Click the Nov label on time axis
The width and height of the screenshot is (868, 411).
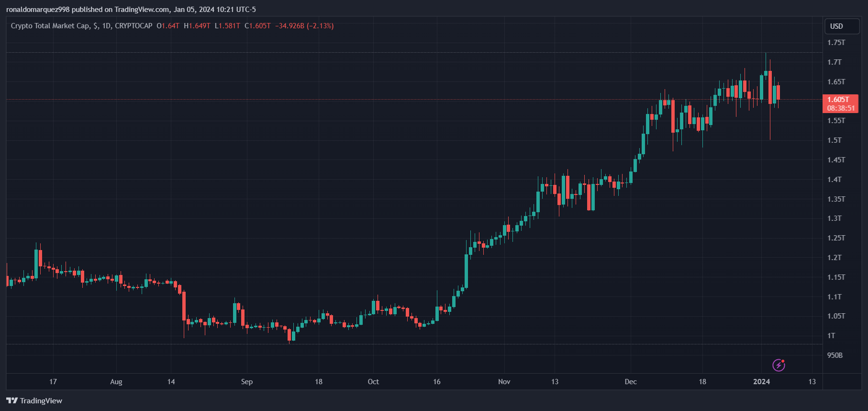pos(504,382)
